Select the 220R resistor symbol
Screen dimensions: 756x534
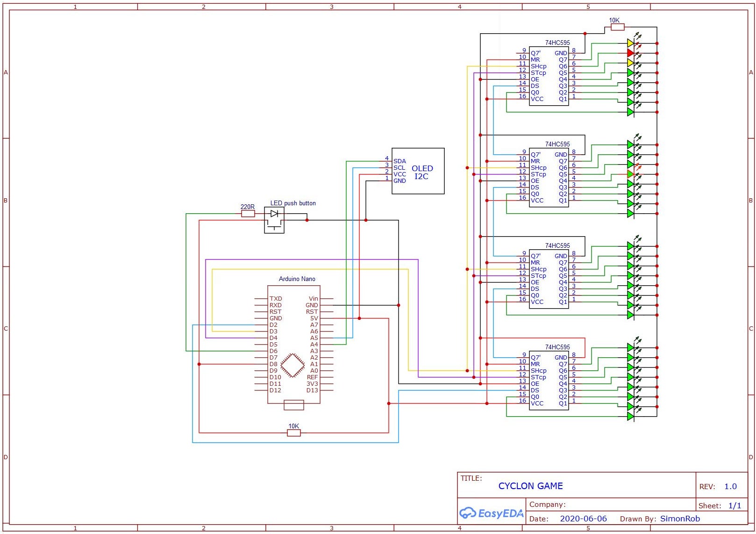tap(248, 214)
